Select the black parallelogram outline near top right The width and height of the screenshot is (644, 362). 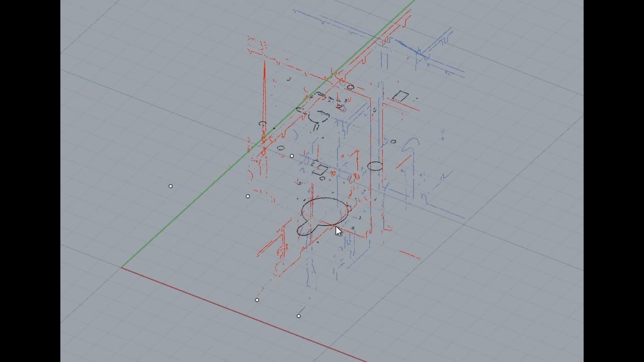click(400, 96)
